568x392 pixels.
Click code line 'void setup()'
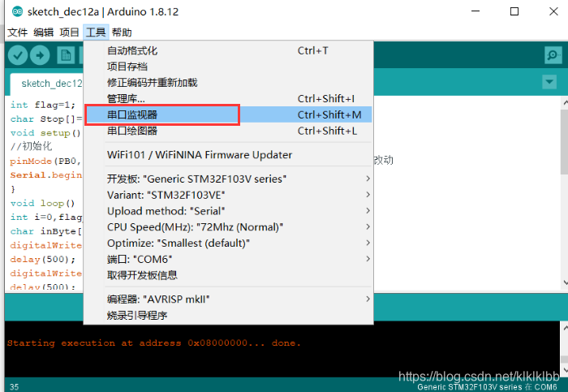click(45, 133)
